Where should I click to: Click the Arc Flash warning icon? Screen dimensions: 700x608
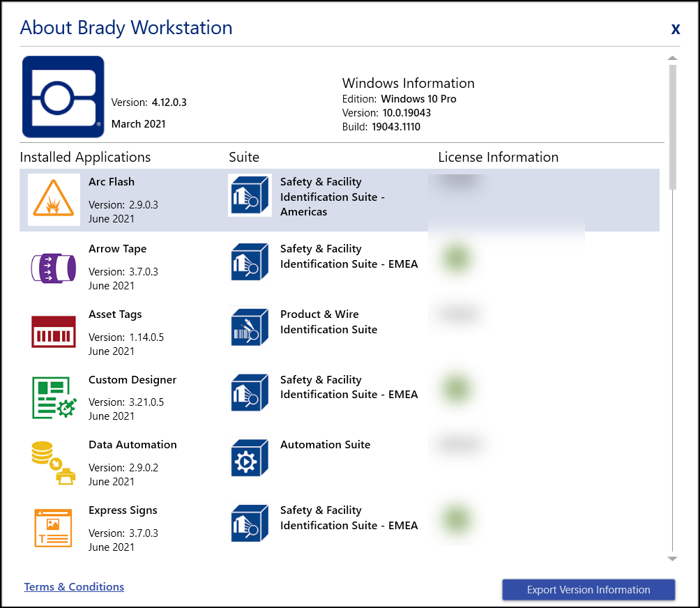coord(54,199)
